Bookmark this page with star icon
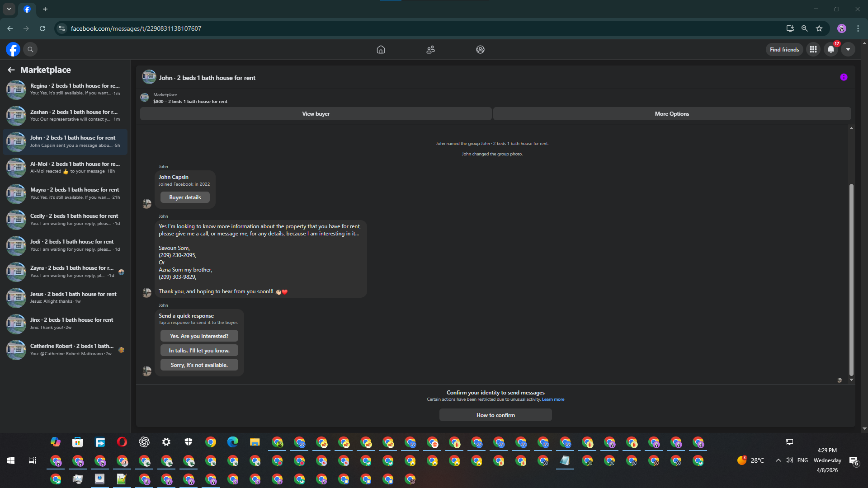The image size is (868, 488). pos(819,28)
